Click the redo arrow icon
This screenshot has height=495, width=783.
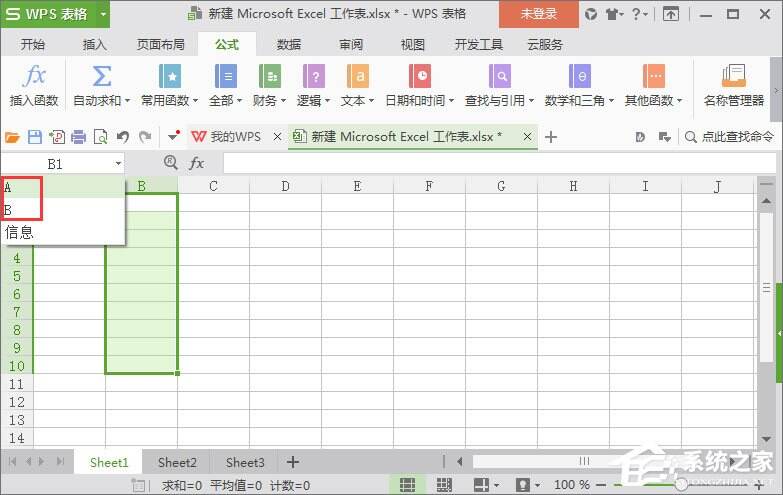[x=145, y=137]
